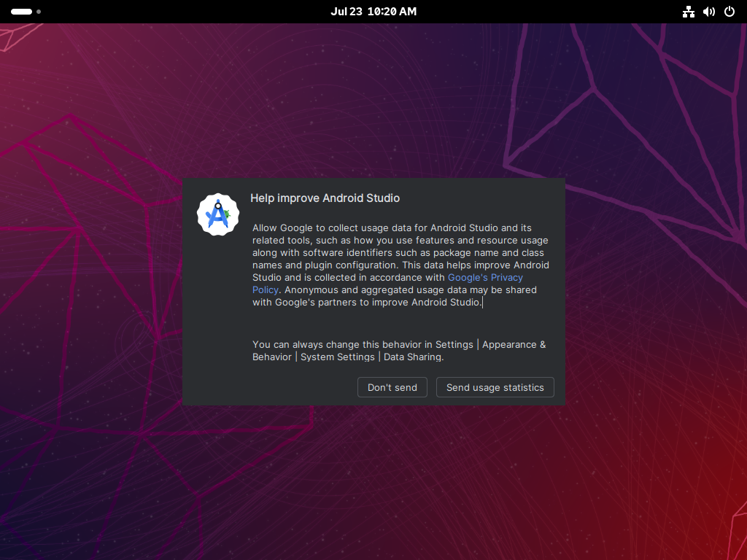Click the paragraph starting Allow Google to collect
The height and width of the screenshot is (560, 747).
pos(400,265)
